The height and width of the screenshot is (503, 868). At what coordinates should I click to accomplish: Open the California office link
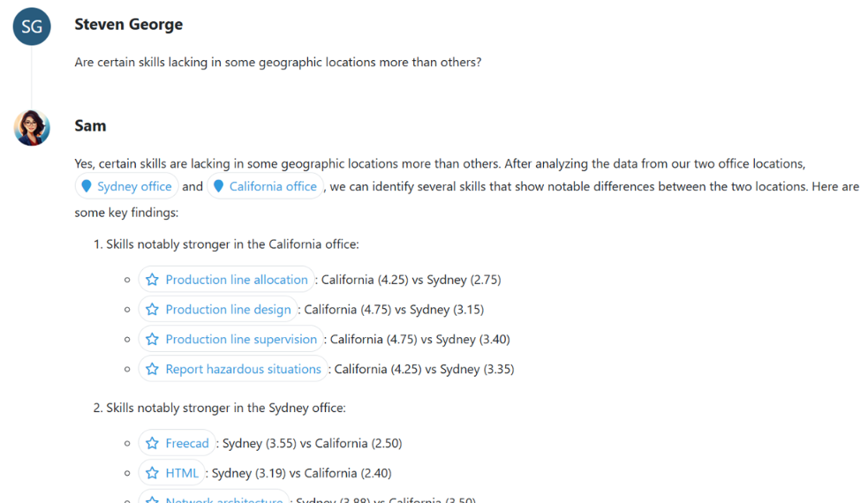273,186
